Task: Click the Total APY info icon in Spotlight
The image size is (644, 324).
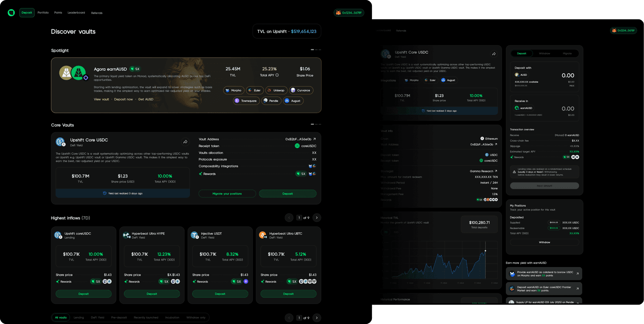Action: (277, 75)
